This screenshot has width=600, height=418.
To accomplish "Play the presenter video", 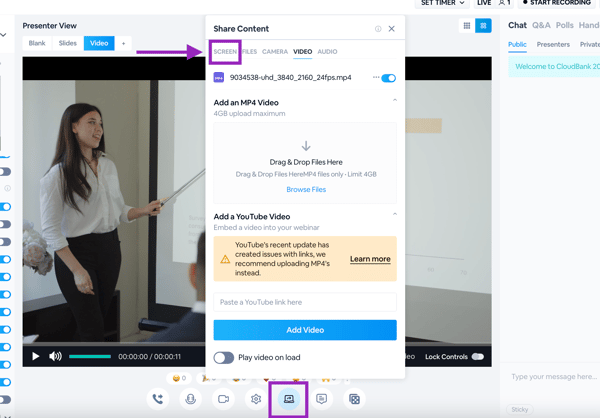I will (x=36, y=356).
